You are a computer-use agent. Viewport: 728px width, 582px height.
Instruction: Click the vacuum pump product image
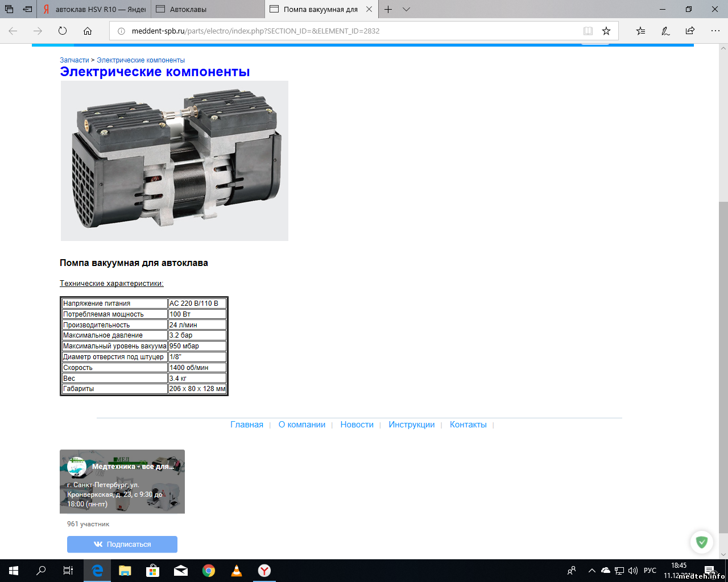tap(175, 161)
